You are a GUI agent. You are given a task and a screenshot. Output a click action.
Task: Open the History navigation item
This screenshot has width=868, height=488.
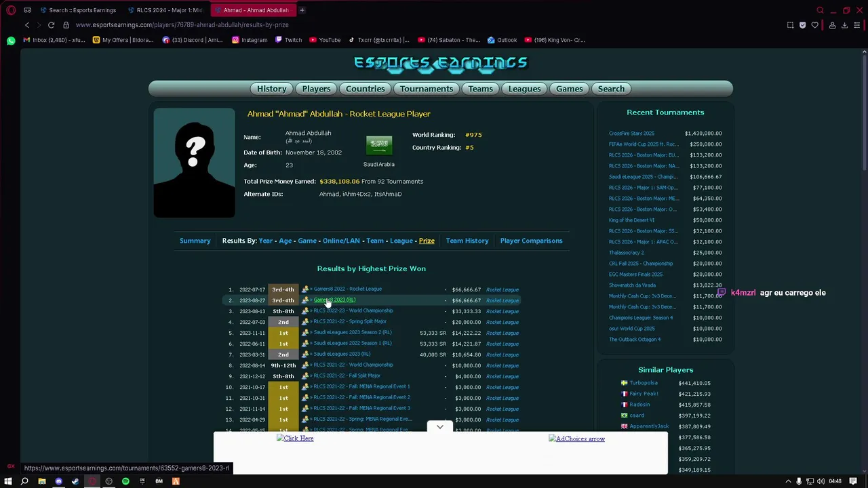pos(272,89)
